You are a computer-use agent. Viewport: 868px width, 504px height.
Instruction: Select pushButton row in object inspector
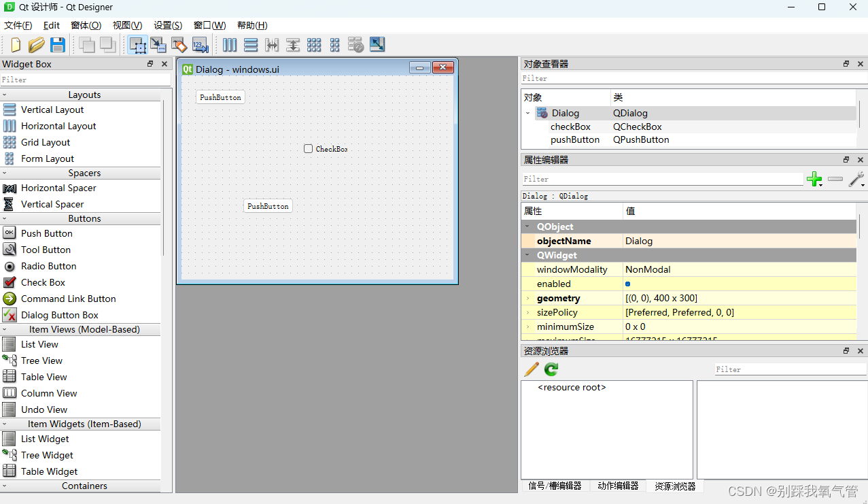(x=688, y=139)
